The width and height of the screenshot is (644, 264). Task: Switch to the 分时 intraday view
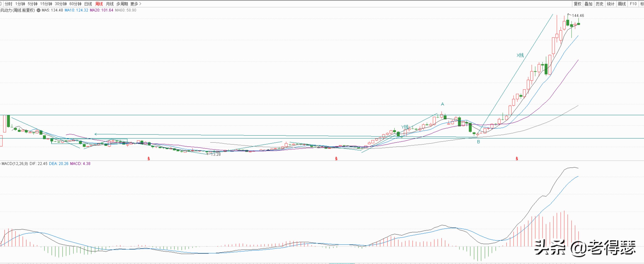pyautogui.click(x=8, y=4)
